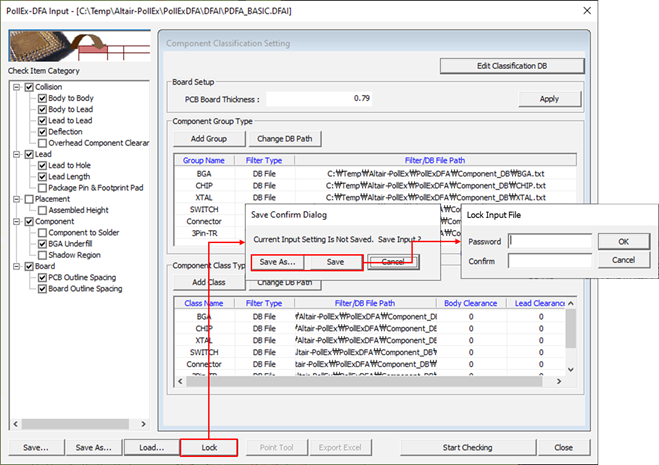This screenshot has height=465, width=659.
Task: Click the Lock button
Action: 209,447
